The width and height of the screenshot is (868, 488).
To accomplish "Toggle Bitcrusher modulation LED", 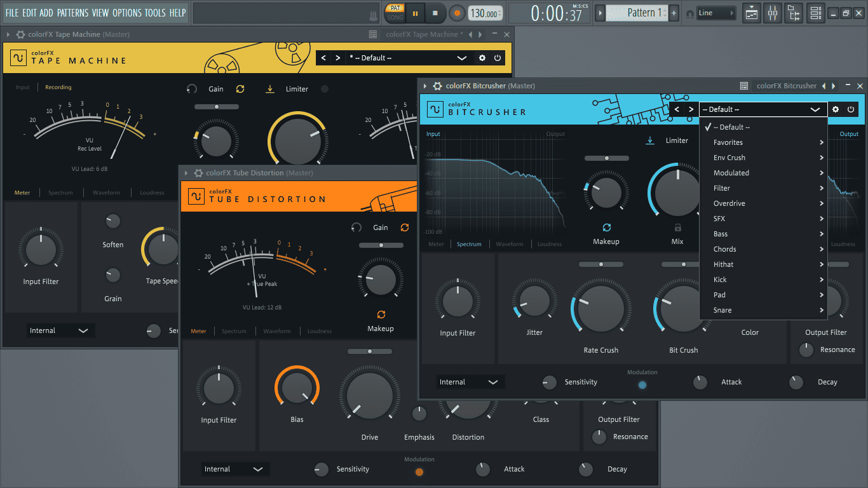I will tap(642, 385).
